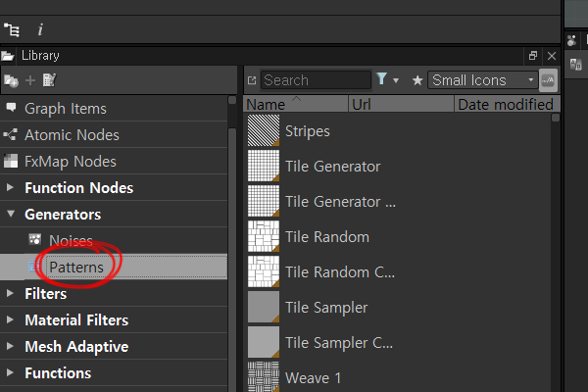The image size is (588, 392).
Task: Sort by Date modified column header
Action: coord(507,104)
